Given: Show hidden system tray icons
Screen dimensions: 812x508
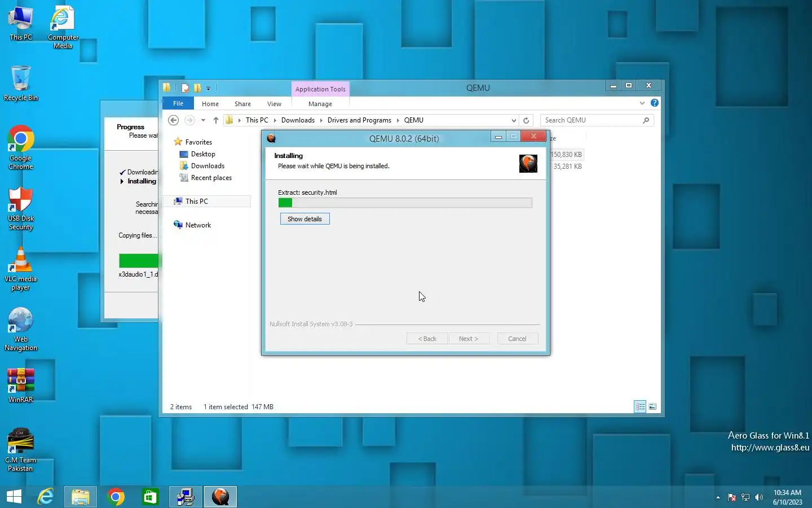Looking at the screenshot, I should (x=718, y=497).
